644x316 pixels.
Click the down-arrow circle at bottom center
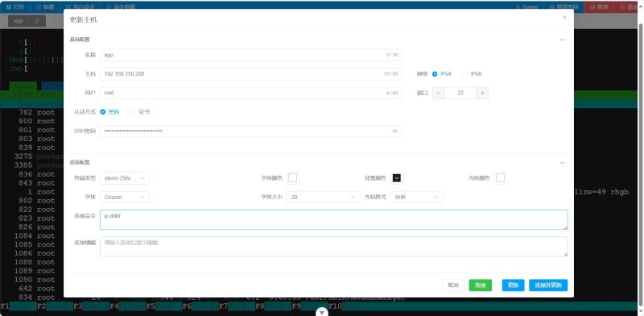(322, 313)
